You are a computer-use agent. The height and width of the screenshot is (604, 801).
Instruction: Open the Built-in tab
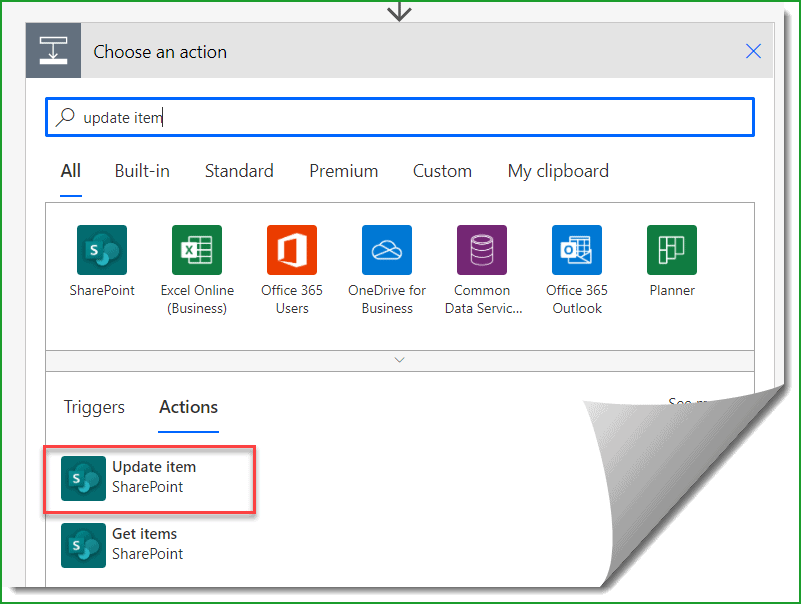point(142,171)
